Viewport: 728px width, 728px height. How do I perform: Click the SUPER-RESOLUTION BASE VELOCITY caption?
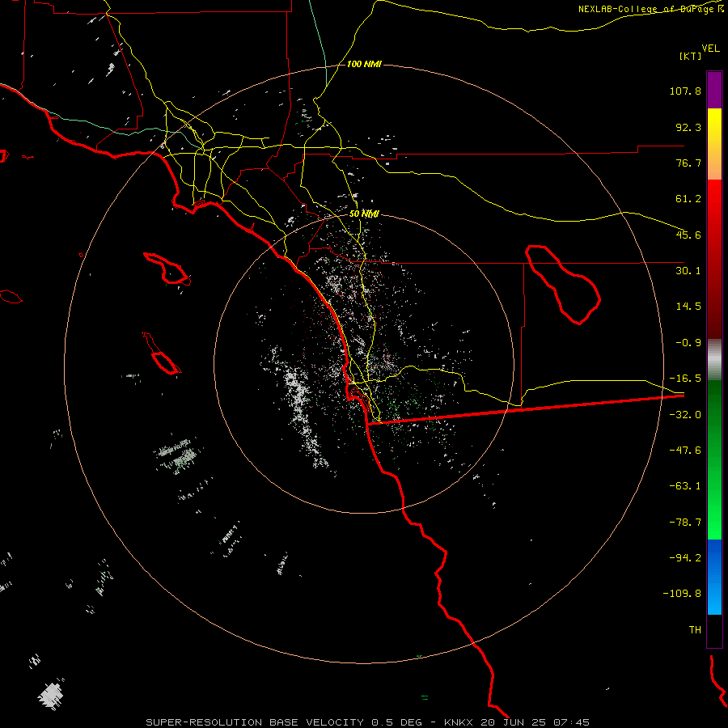click(x=255, y=722)
